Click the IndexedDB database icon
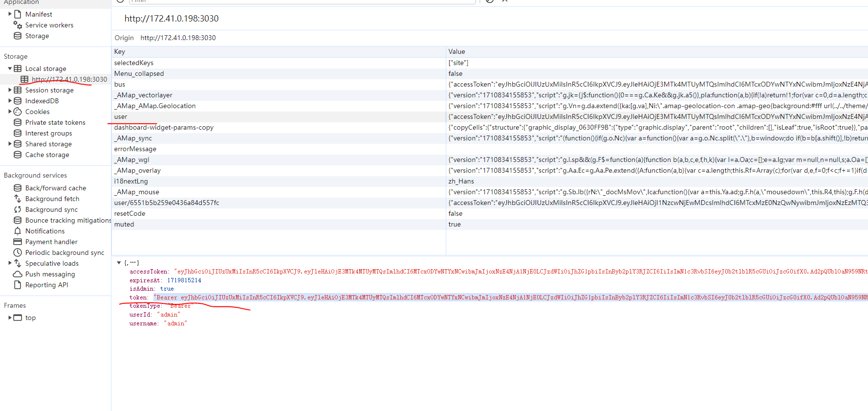 click(18, 101)
